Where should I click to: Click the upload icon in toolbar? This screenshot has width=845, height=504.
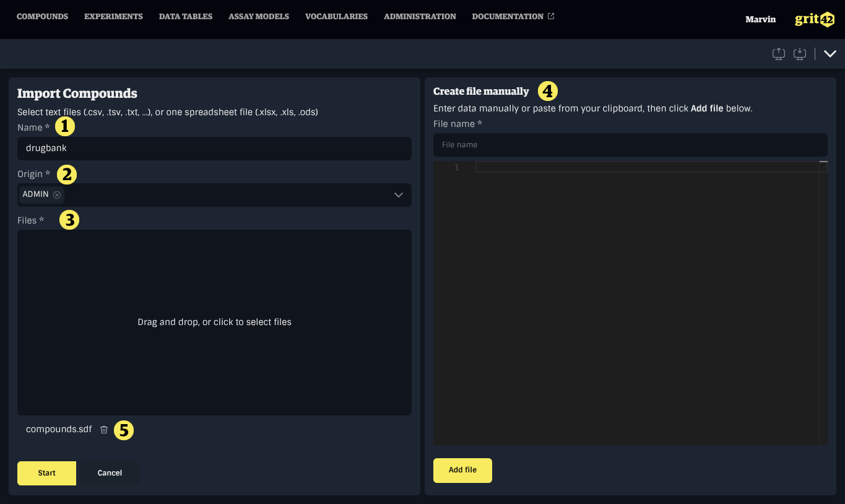pos(779,54)
